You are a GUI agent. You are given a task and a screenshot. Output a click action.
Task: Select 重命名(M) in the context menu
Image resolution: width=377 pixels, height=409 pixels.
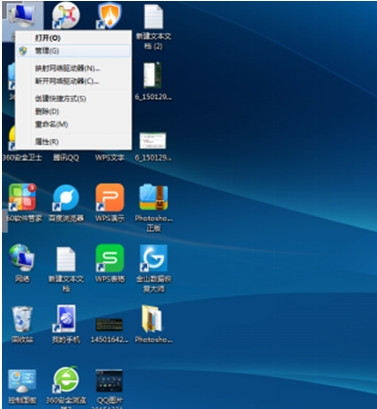click(52, 124)
